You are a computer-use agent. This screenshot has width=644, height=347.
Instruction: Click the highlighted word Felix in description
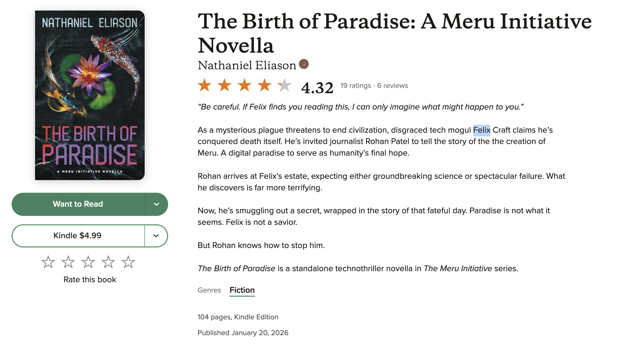click(x=481, y=130)
